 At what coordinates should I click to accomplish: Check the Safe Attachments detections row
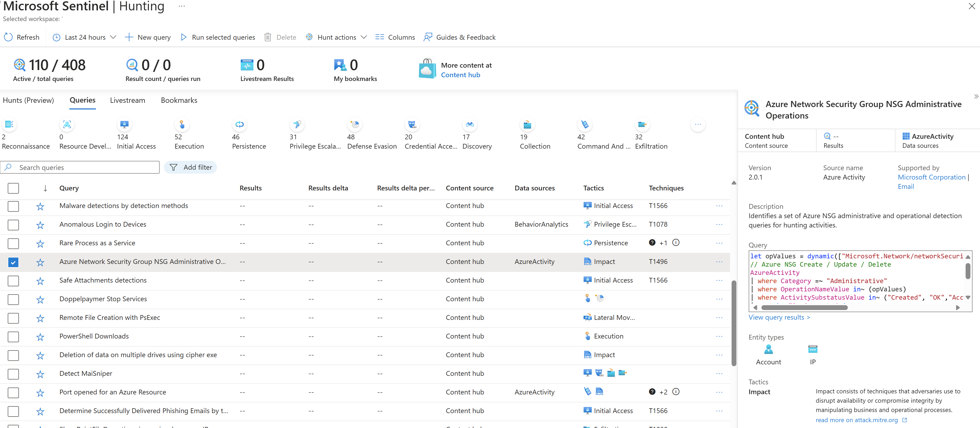pos(13,280)
